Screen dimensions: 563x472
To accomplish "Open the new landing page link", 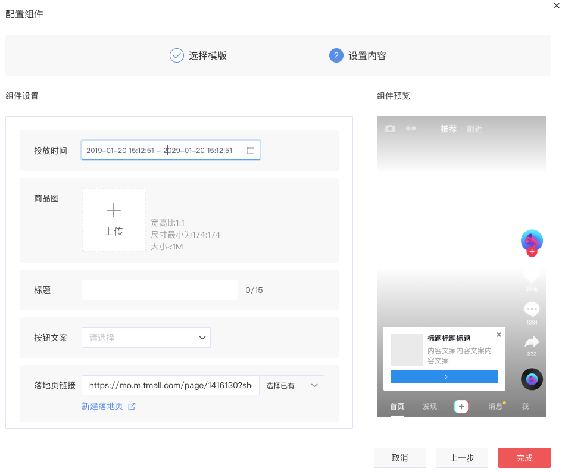I will point(102,406).
